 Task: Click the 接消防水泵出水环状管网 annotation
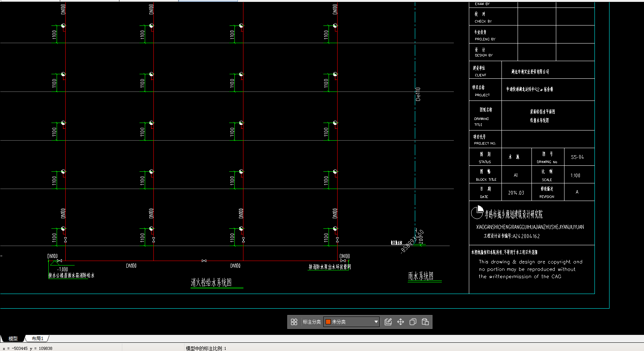click(330, 267)
